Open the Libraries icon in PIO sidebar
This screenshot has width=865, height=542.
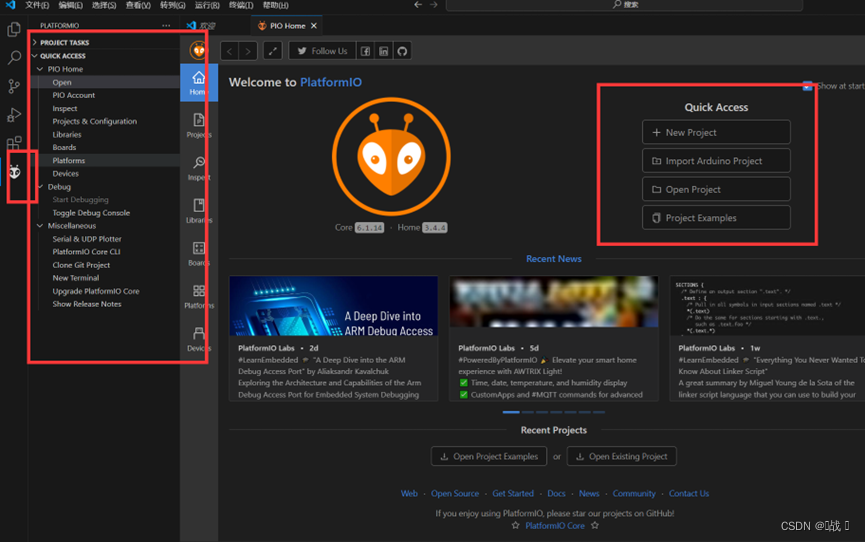click(x=199, y=210)
